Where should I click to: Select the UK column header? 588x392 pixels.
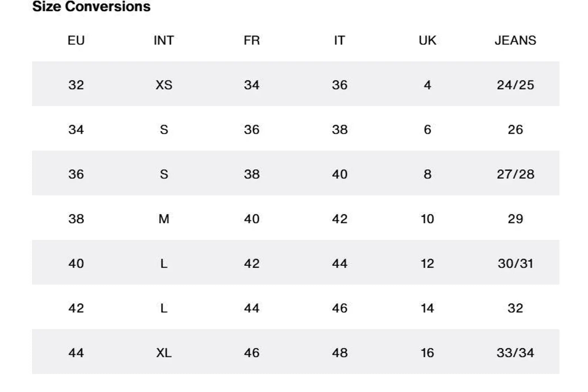[x=427, y=40]
